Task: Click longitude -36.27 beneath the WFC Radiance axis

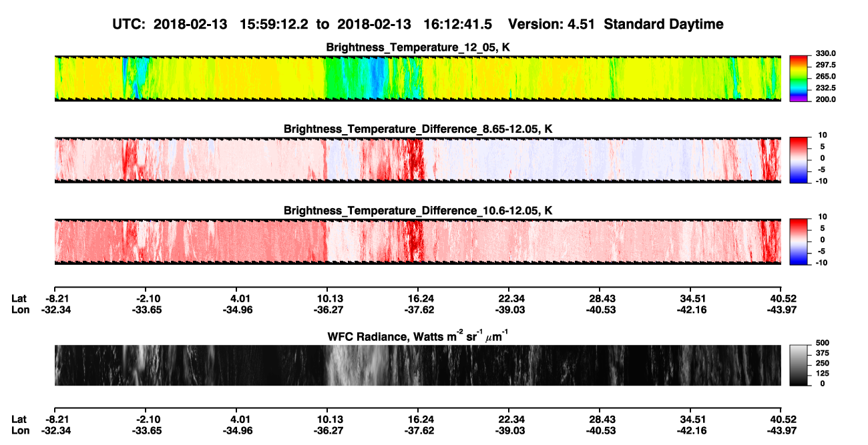Action: pyautogui.click(x=327, y=430)
